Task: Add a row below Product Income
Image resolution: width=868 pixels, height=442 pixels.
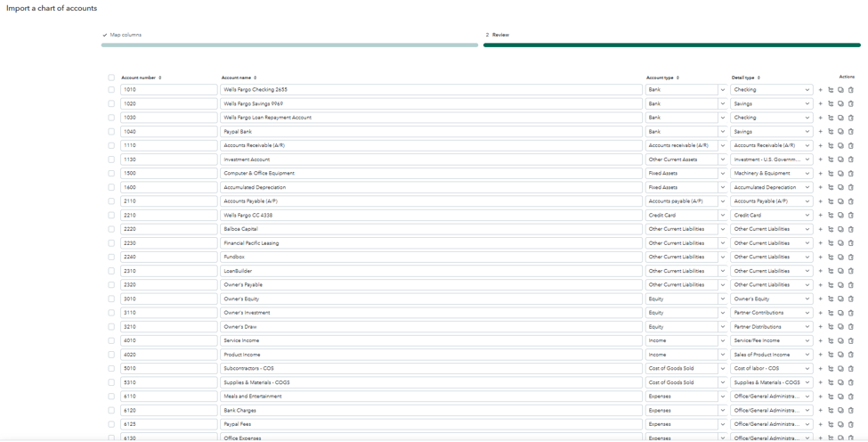Action: pos(821,355)
